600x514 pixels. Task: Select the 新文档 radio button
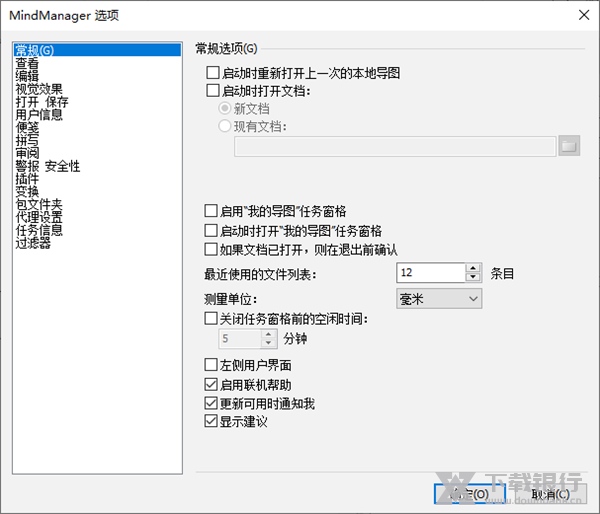click(x=225, y=108)
